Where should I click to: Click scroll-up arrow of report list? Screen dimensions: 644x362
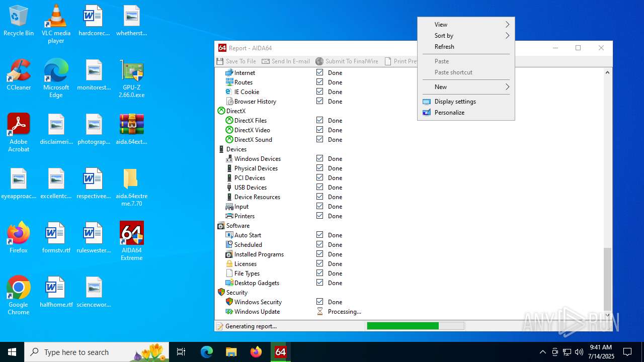click(x=608, y=72)
